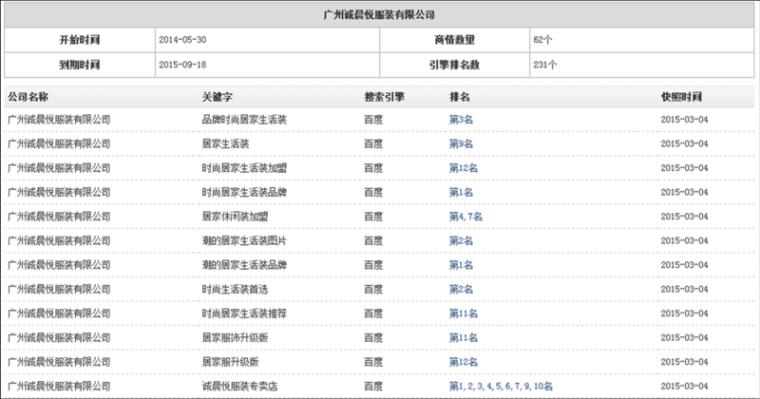Open the 第12名 ranking for 时尚居家生活装加盟

(x=463, y=168)
